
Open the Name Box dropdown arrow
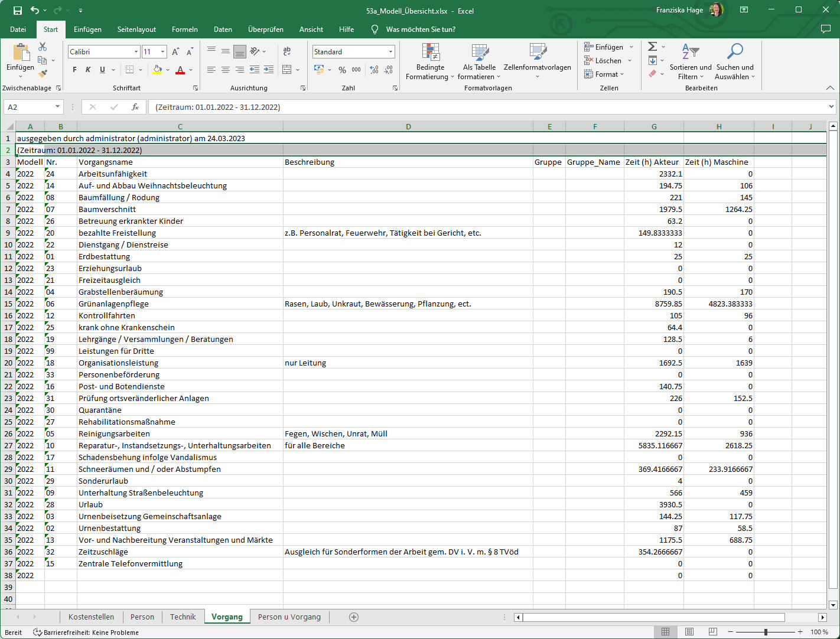57,107
